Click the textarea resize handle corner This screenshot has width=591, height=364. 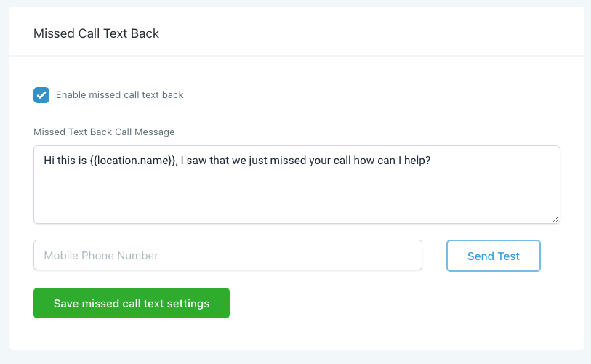point(556,219)
